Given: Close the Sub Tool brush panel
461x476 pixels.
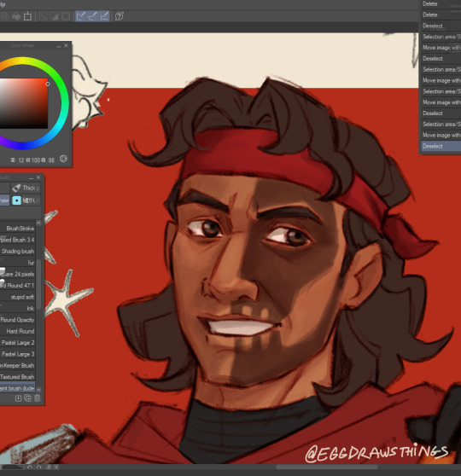Looking at the screenshot, I should 38,177.
